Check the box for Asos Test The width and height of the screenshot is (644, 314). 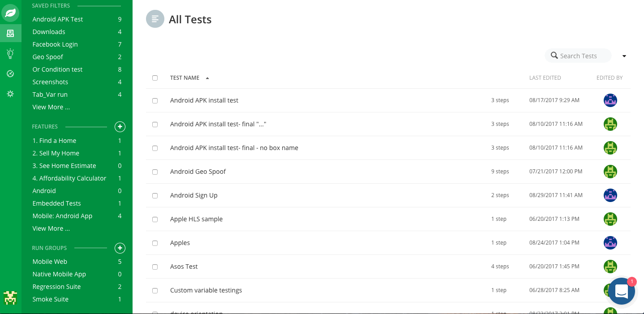(x=155, y=267)
